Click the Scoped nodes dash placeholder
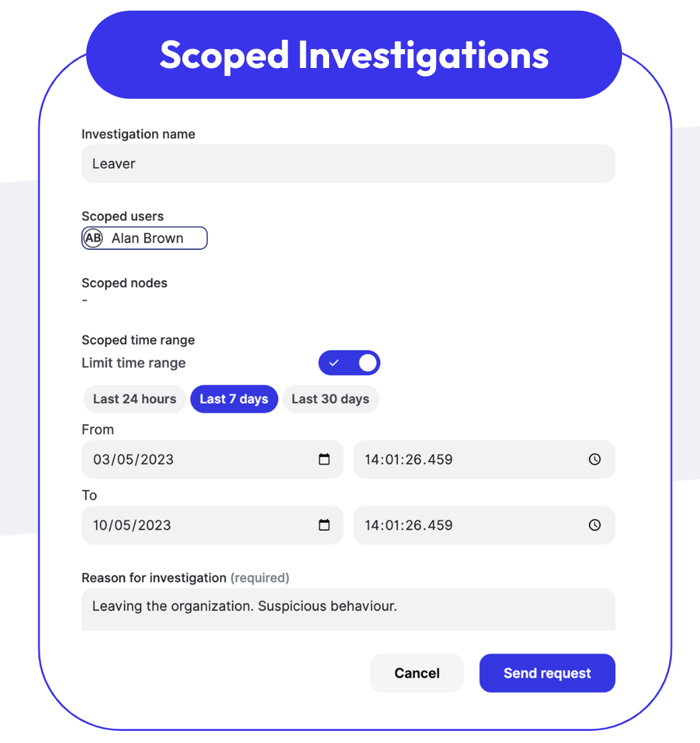Viewport: 700px width, 743px height. tap(85, 300)
